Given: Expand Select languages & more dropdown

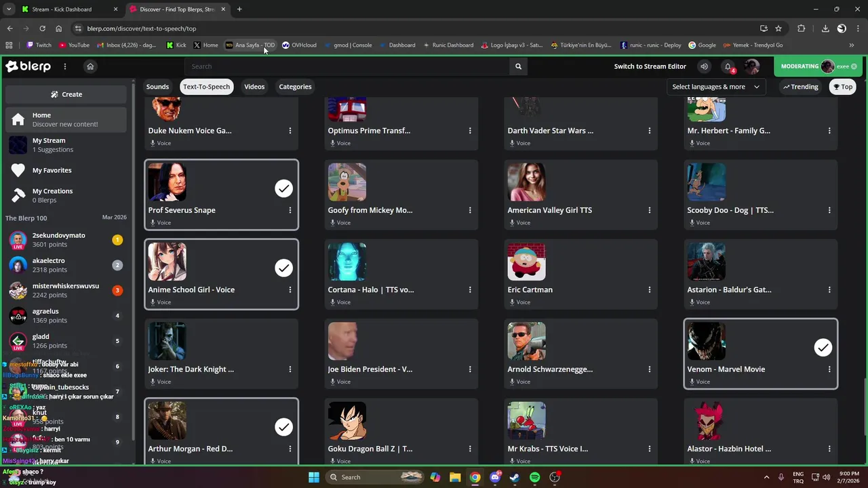Looking at the screenshot, I should pyautogui.click(x=716, y=87).
